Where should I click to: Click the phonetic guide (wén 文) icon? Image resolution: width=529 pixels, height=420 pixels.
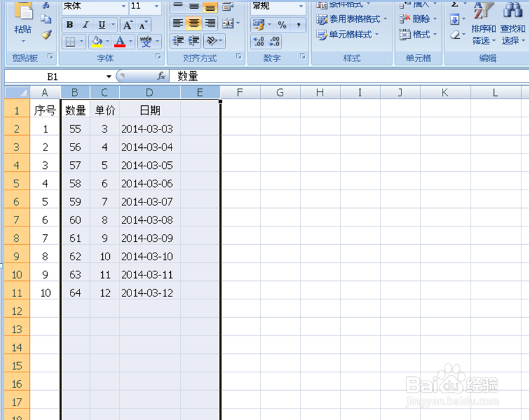146,42
